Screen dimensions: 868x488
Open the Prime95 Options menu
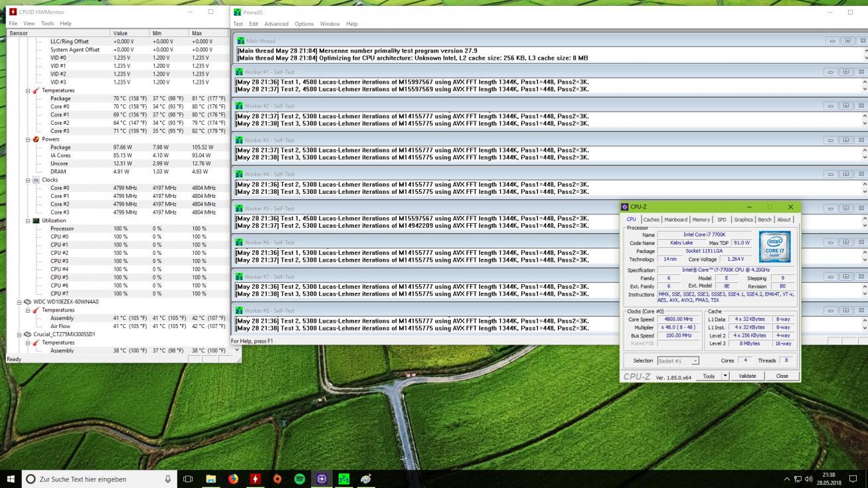pos(304,24)
